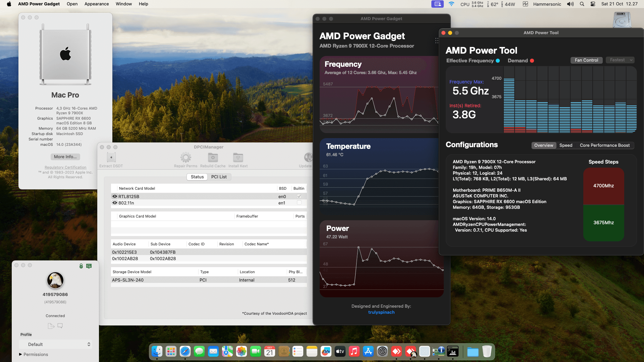
Task: Expand the Permissions section
Action: pos(21,354)
